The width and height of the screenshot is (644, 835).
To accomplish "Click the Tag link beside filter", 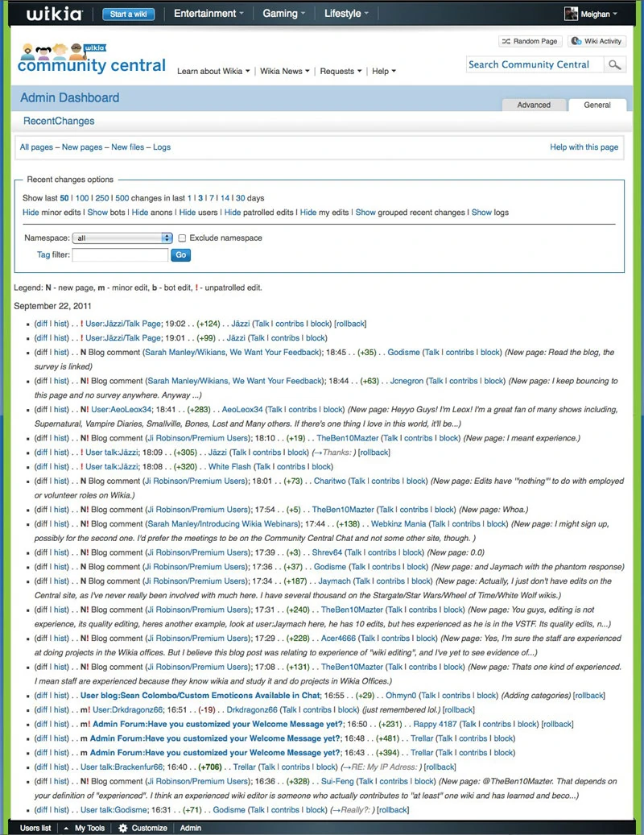I will [43, 255].
